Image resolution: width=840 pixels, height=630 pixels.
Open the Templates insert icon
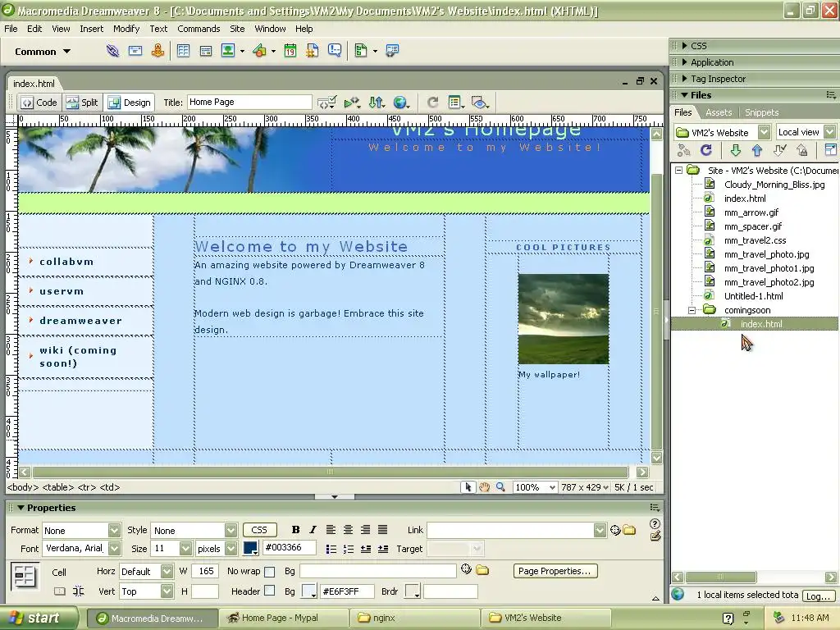pyautogui.click(x=361, y=51)
